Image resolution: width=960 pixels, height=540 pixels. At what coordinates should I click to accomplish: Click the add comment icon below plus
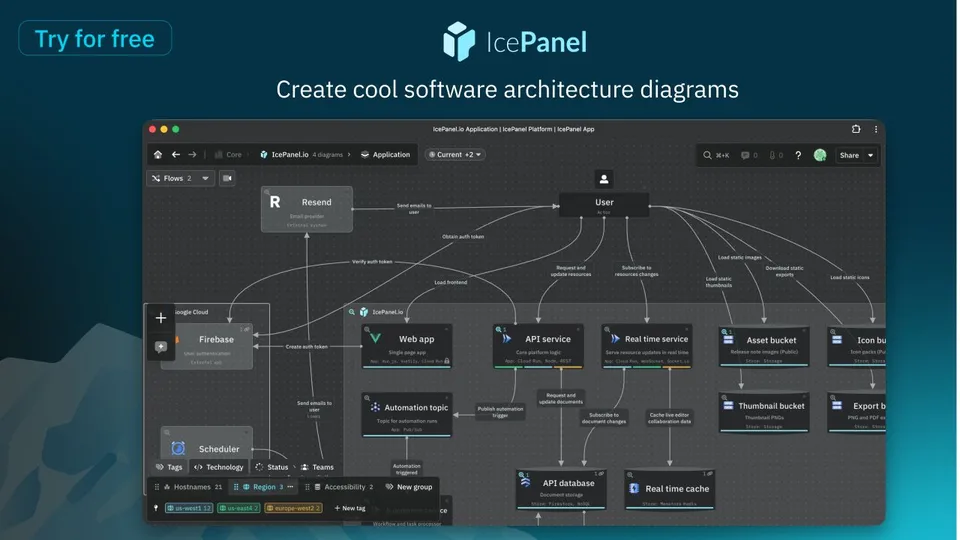(160, 347)
